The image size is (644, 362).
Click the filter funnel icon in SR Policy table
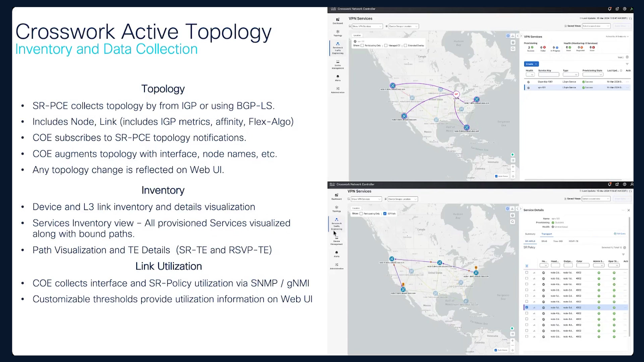(624, 254)
